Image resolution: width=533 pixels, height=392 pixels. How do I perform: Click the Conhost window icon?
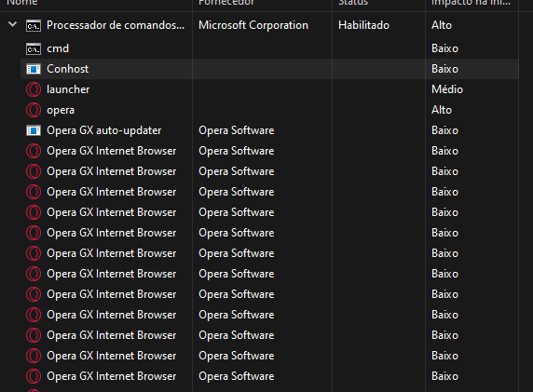[x=34, y=69]
